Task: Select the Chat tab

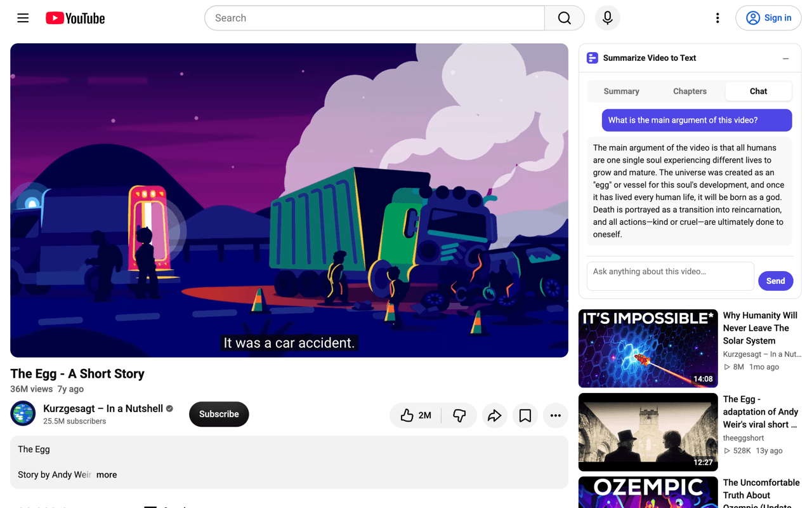Action: [x=758, y=91]
